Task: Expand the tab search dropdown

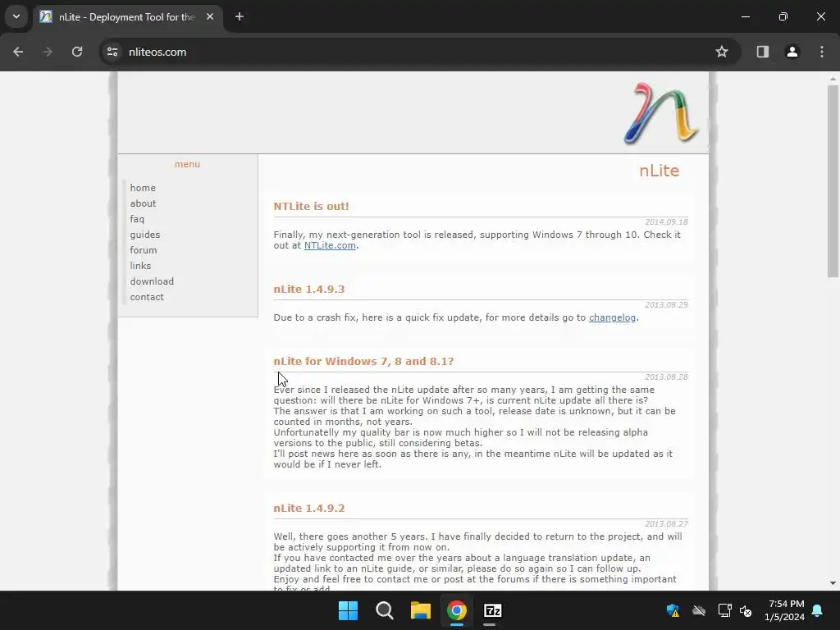Action: tap(16, 16)
